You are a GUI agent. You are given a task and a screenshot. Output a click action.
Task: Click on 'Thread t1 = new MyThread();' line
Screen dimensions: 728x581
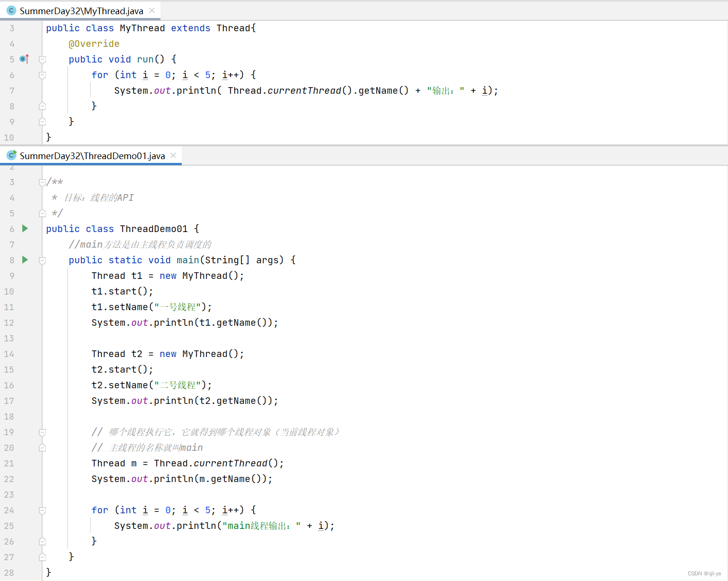coord(168,276)
